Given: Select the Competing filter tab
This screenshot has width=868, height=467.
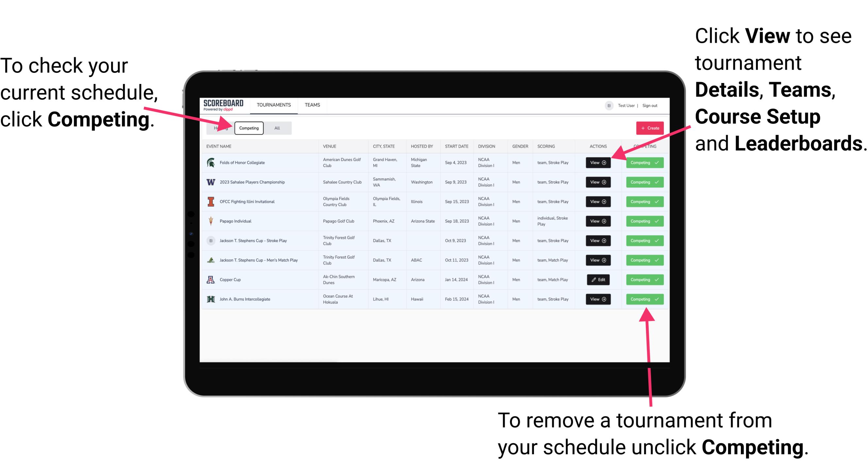Looking at the screenshot, I should (248, 128).
